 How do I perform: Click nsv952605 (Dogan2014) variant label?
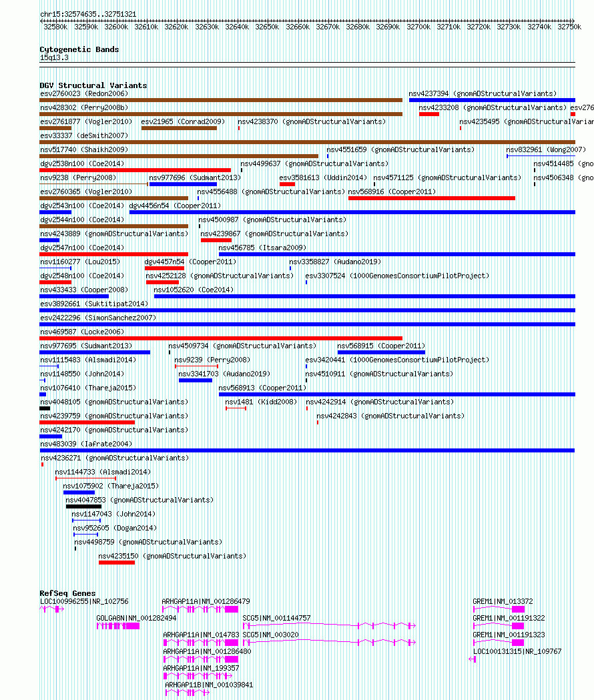(x=115, y=528)
